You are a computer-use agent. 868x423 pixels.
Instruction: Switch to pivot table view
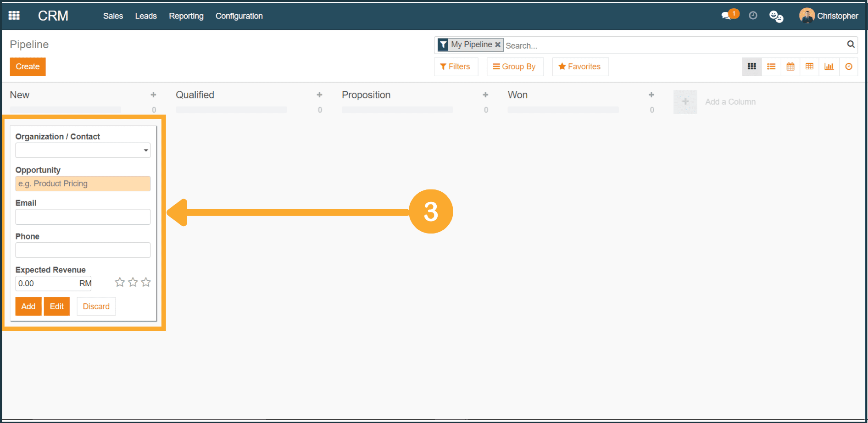click(810, 67)
